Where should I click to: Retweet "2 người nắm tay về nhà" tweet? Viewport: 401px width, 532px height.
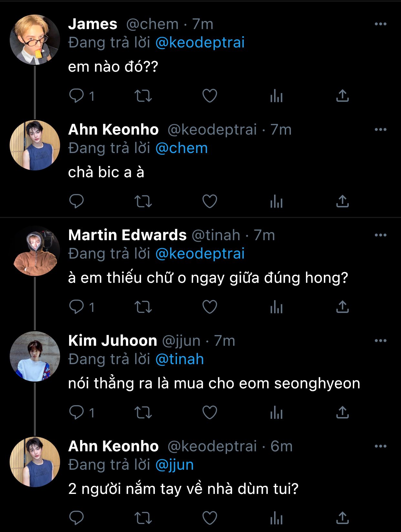pyautogui.click(x=143, y=518)
